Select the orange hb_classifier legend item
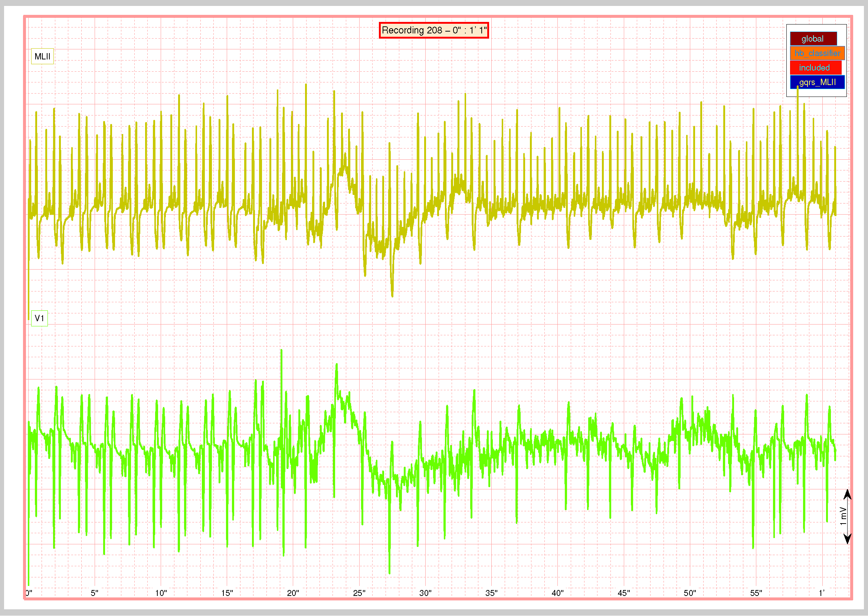 coord(817,53)
